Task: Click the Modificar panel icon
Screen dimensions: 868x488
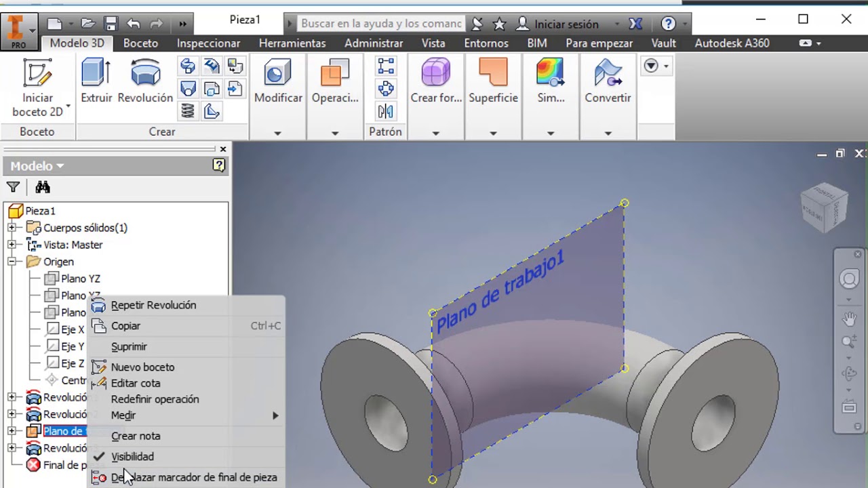Action: click(278, 73)
